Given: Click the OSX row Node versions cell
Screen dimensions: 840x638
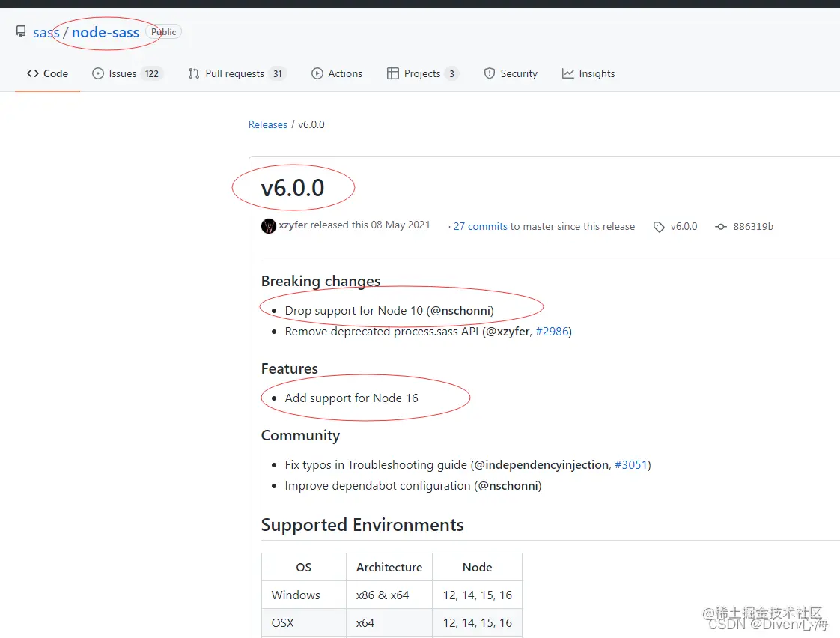Looking at the screenshot, I should 478,623.
